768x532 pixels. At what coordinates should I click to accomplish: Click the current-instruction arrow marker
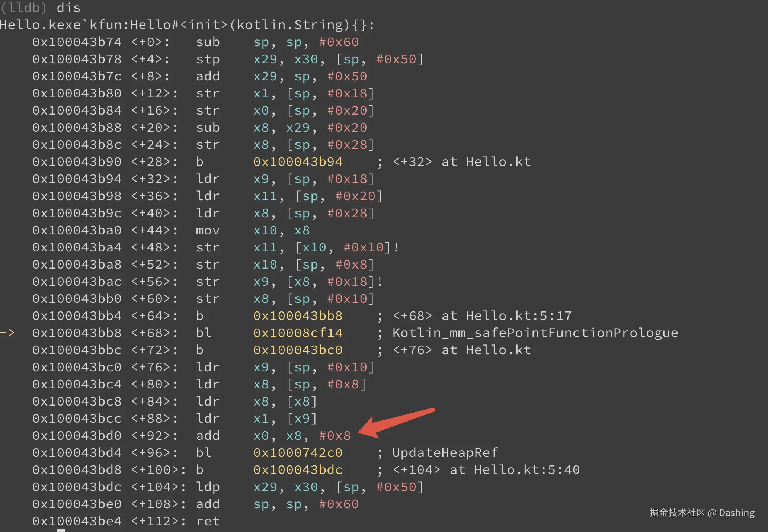pyautogui.click(x=7, y=333)
